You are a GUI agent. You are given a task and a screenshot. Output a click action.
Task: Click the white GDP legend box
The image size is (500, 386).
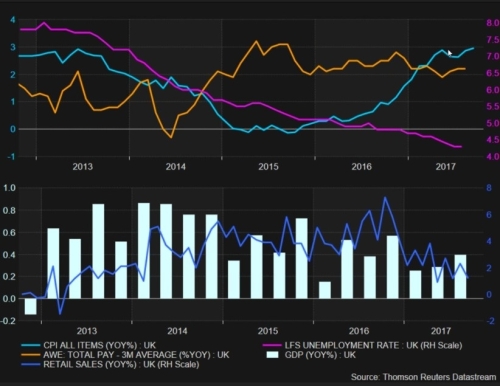click(273, 355)
